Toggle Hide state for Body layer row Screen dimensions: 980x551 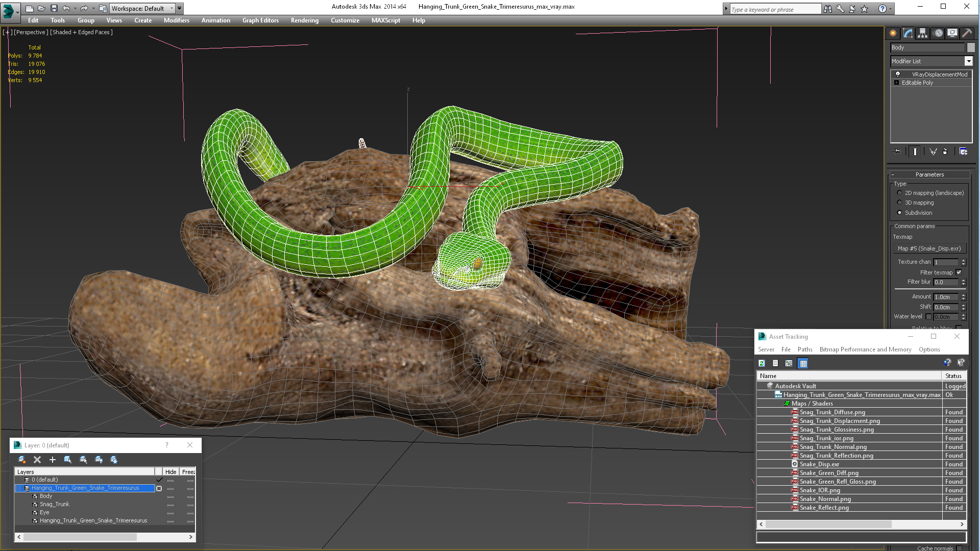[x=170, y=496]
